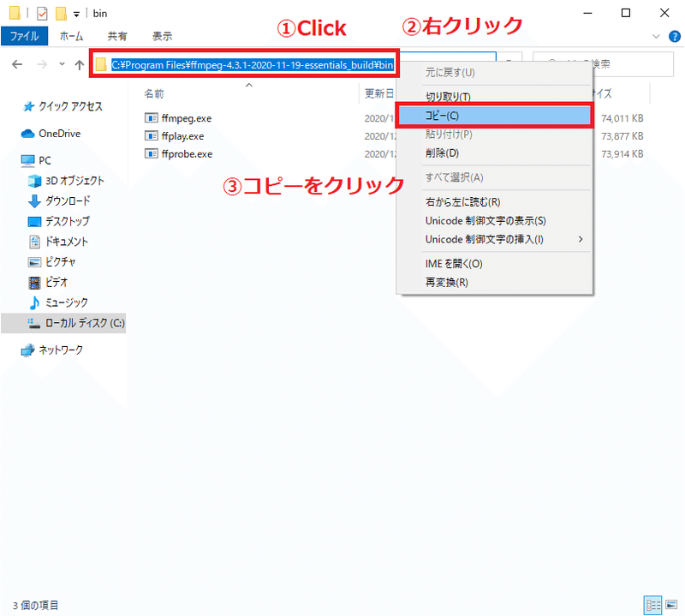Select コピー(C) in the context menu

point(494,116)
